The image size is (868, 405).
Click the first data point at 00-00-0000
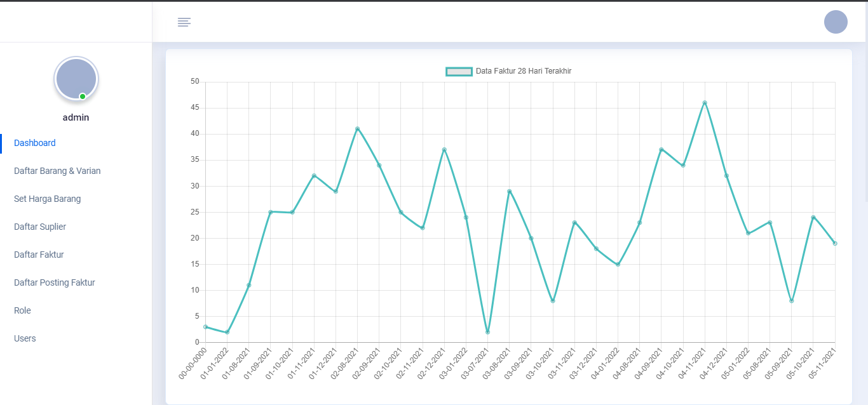click(x=205, y=327)
